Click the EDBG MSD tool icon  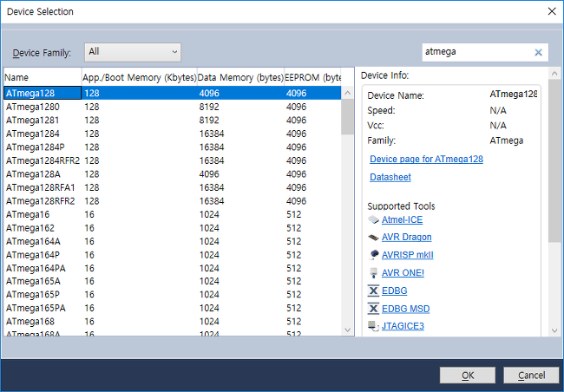(373, 309)
